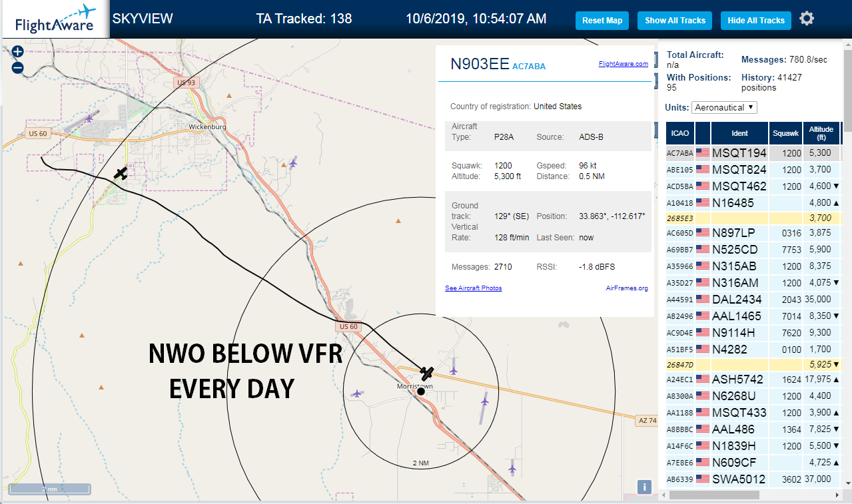Click the SKYVIEW title text

[x=143, y=19]
